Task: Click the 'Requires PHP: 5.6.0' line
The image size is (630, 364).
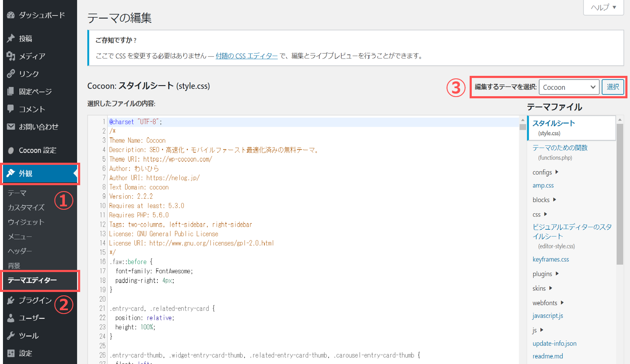Action: click(139, 215)
